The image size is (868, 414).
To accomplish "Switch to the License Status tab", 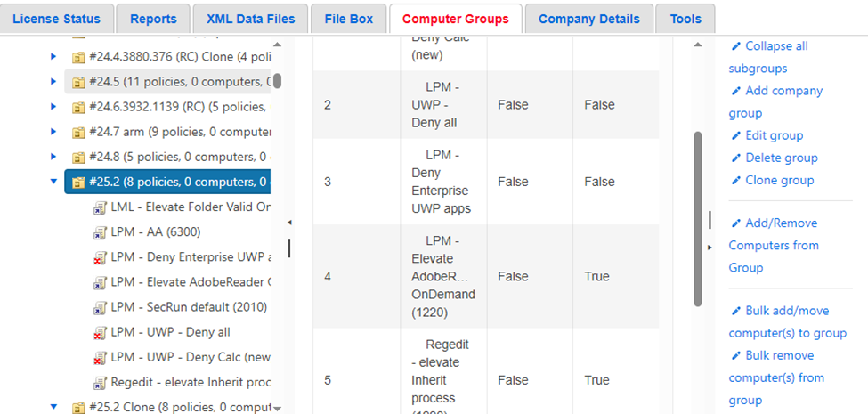I will [57, 19].
